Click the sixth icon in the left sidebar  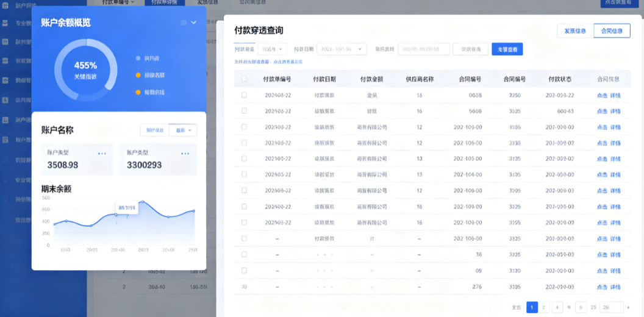coord(5,100)
